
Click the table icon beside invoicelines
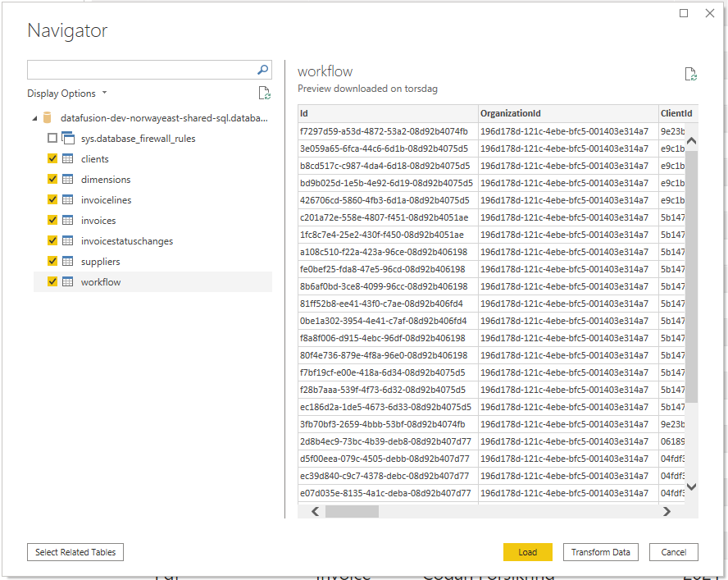(68, 200)
